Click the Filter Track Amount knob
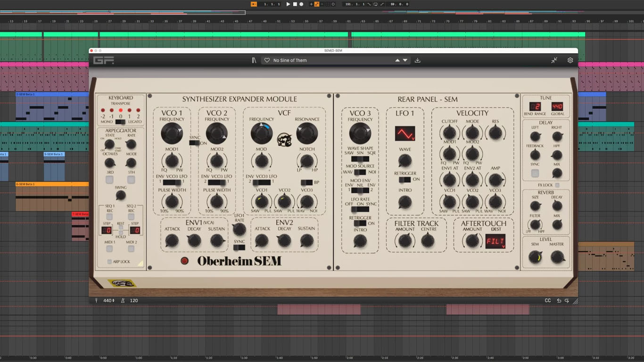Image resolution: width=644 pixels, height=362 pixels. tap(405, 241)
